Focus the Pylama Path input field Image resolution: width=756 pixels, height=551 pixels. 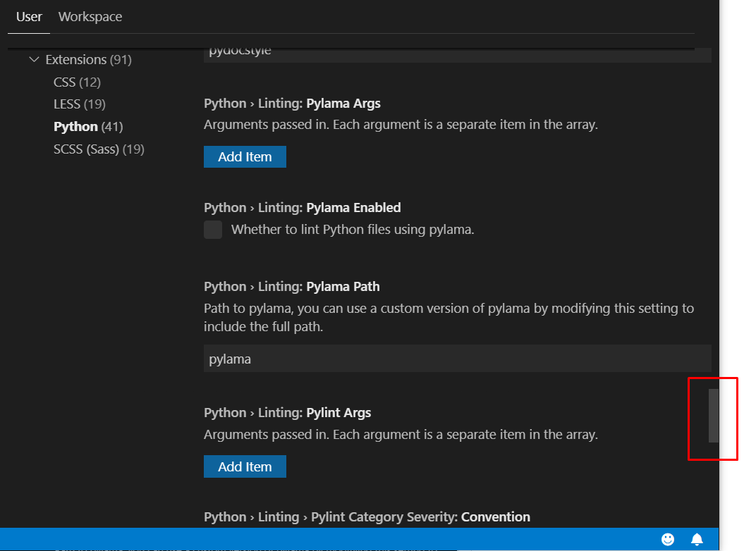(458, 359)
